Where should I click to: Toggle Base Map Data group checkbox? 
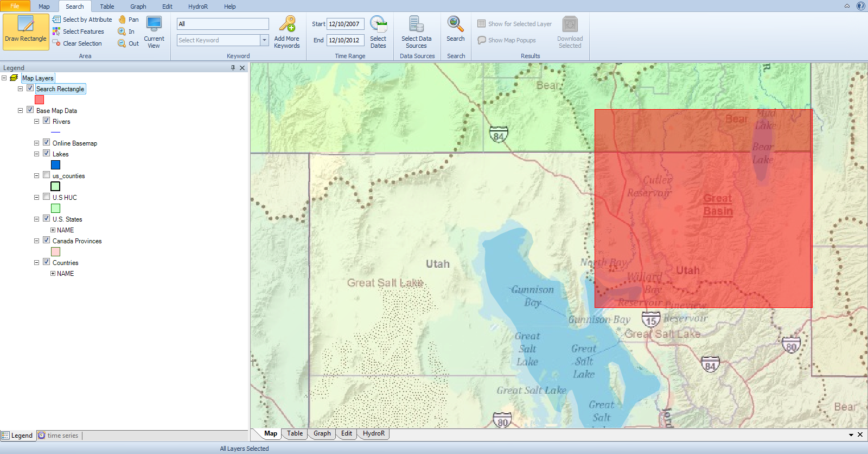(x=30, y=110)
